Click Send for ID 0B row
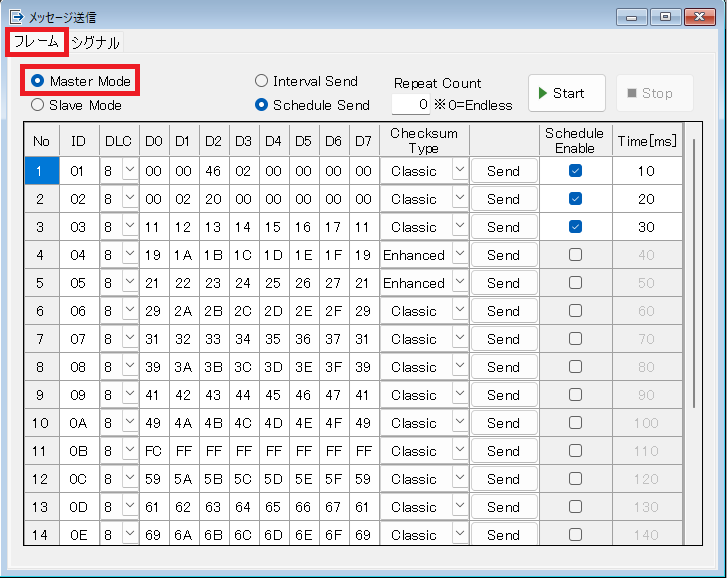The width and height of the screenshot is (727, 578). click(x=503, y=451)
